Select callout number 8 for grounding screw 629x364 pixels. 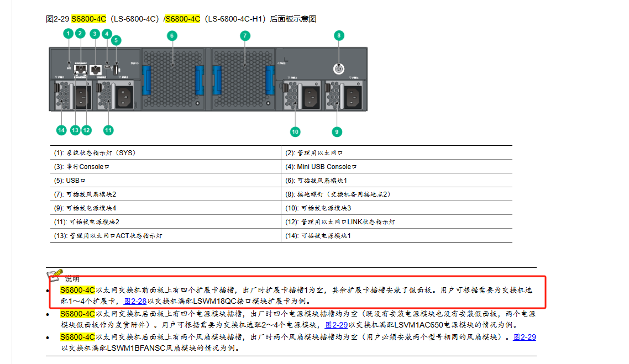pos(339,35)
